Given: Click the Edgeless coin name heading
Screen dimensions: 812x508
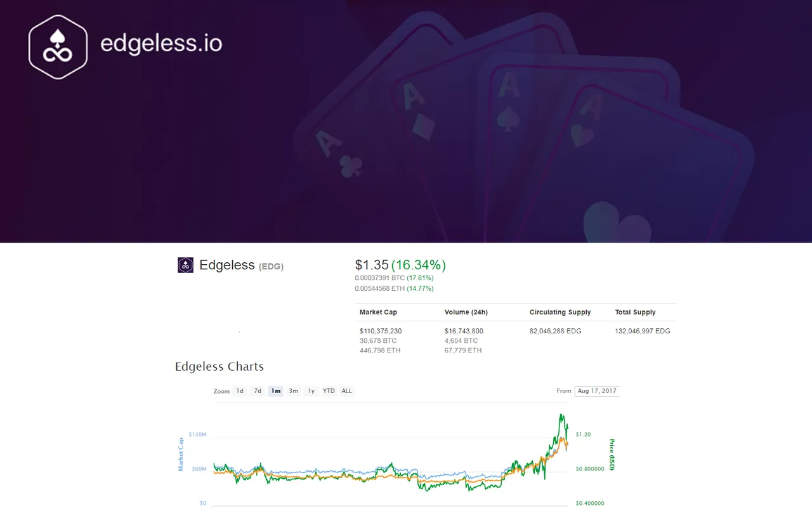Looking at the screenshot, I should pos(227,265).
